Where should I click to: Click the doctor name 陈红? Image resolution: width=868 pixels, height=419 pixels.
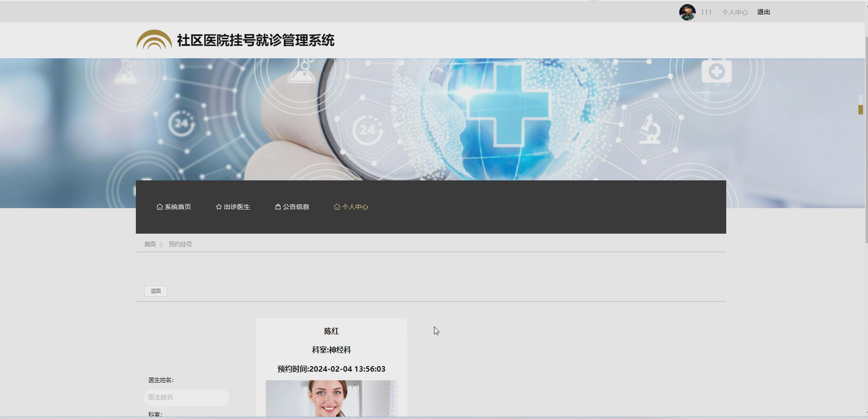pos(331,331)
